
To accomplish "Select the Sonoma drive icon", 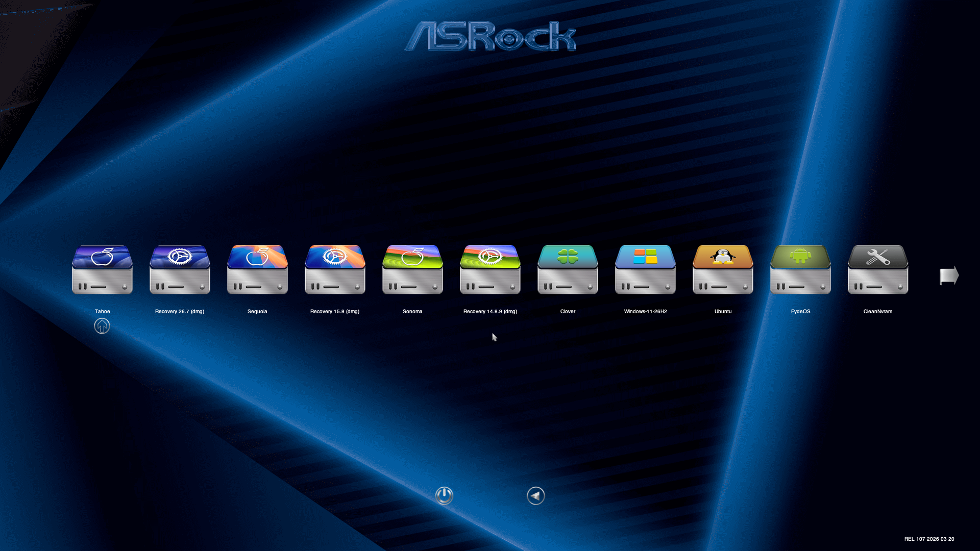I will tap(412, 269).
